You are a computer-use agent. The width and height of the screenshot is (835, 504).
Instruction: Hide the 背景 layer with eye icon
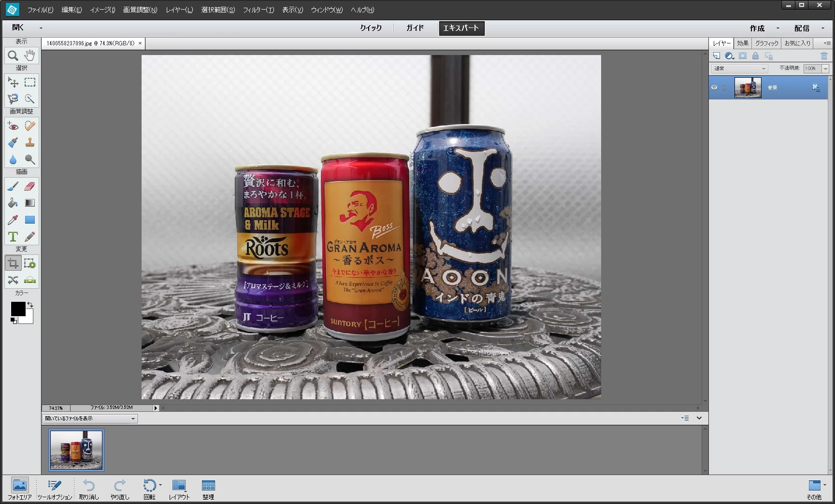click(714, 87)
